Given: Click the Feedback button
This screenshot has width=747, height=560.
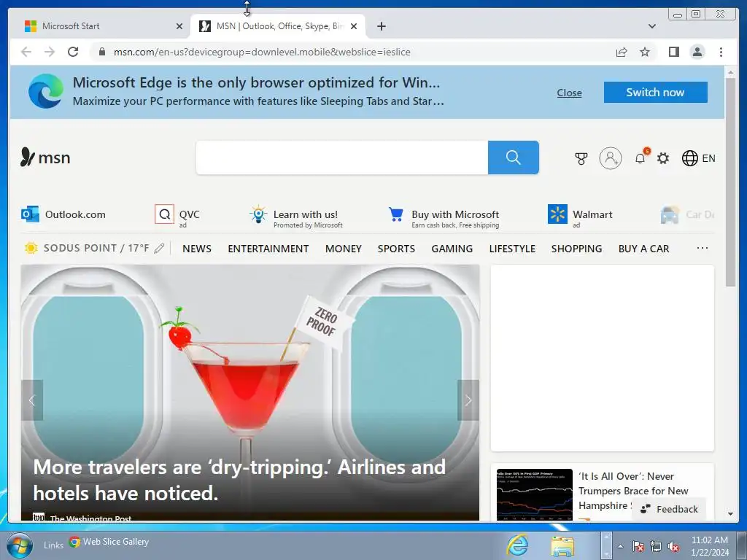Looking at the screenshot, I should pos(670,509).
